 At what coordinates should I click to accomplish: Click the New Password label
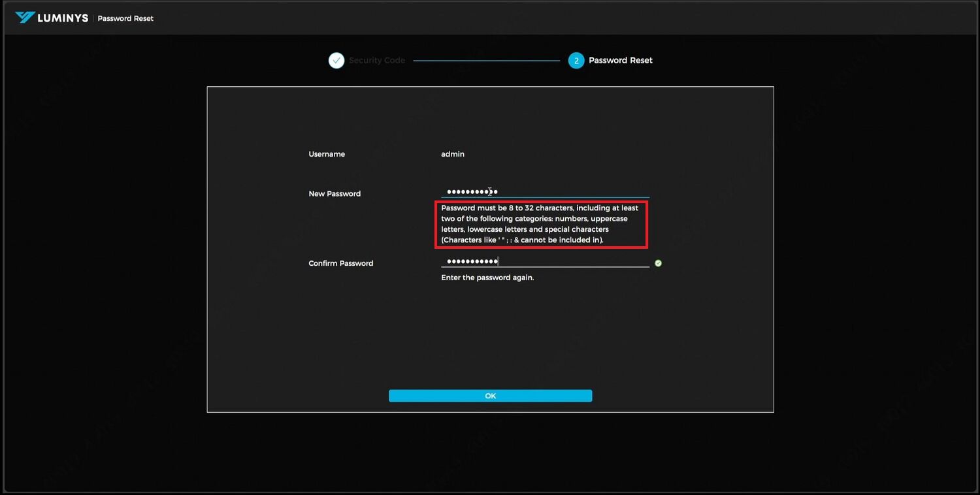(335, 193)
